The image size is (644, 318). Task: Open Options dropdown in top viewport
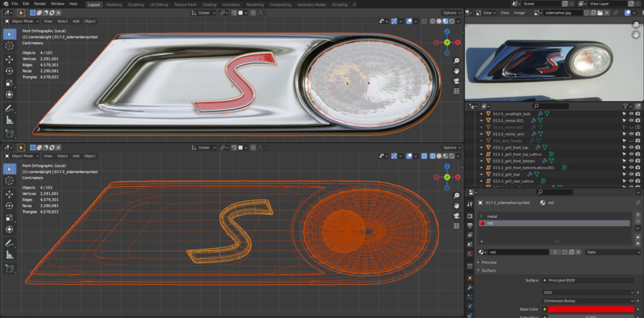452,13
